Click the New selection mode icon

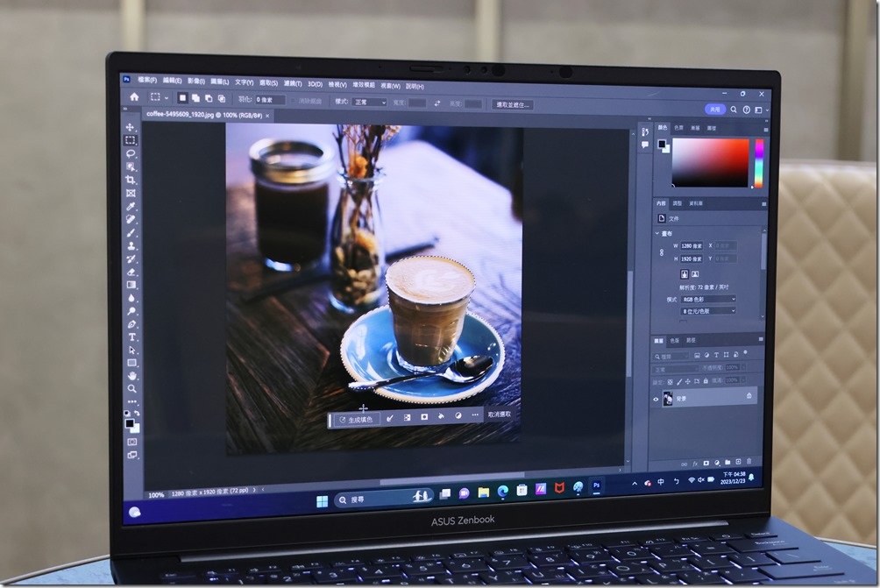pyautogui.click(x=182, y=98)
